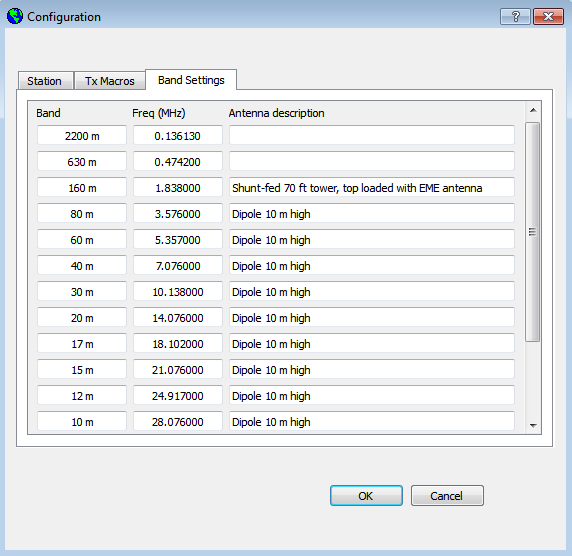Click the Shunt-fed 70 ft tower description field
This screenshot has width=572, height=556.
[x=372, y=187]
